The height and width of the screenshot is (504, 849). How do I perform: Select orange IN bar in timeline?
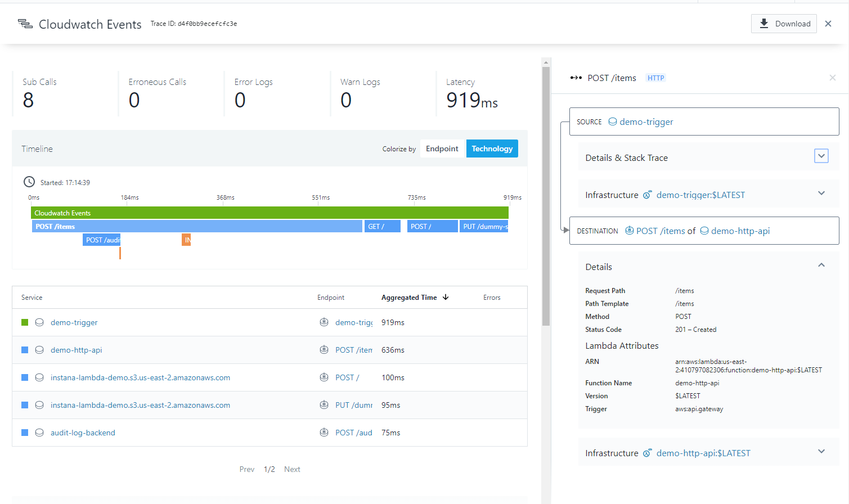coord(186,240)
